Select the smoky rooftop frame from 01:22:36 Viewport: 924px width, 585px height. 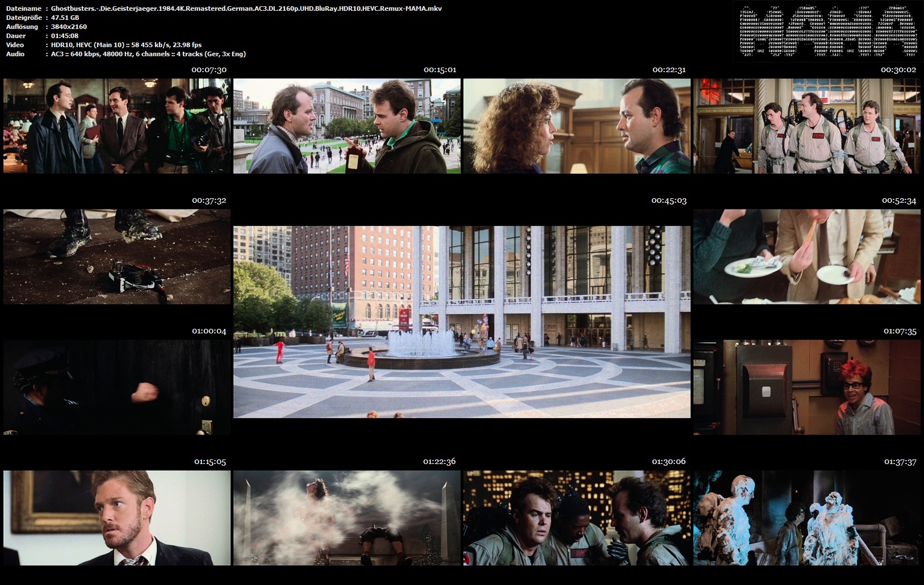(347, 518)
